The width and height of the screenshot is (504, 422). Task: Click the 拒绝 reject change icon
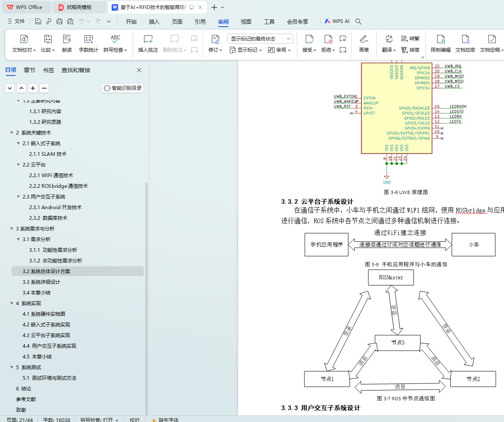328,39
